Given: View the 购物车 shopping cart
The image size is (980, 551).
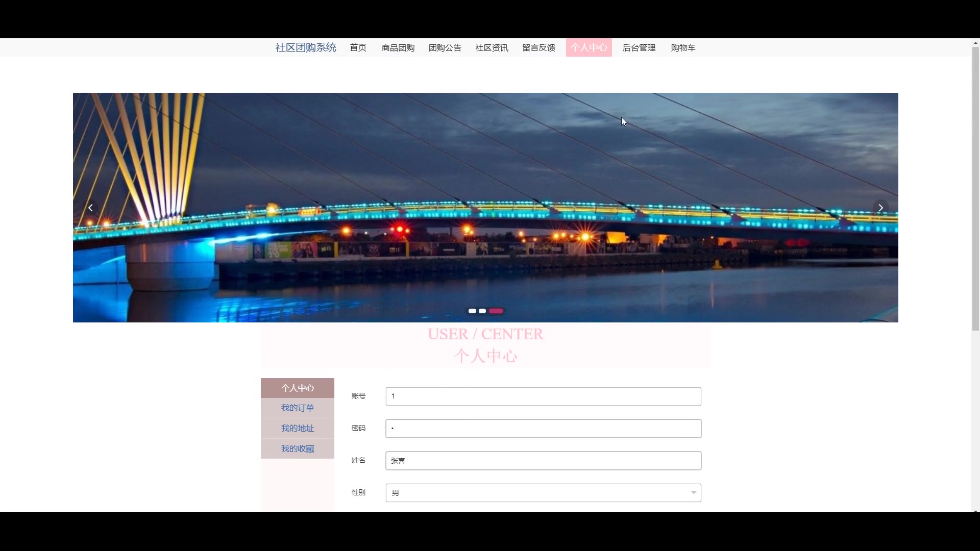Looking at the screenshot, I should 683,47.
